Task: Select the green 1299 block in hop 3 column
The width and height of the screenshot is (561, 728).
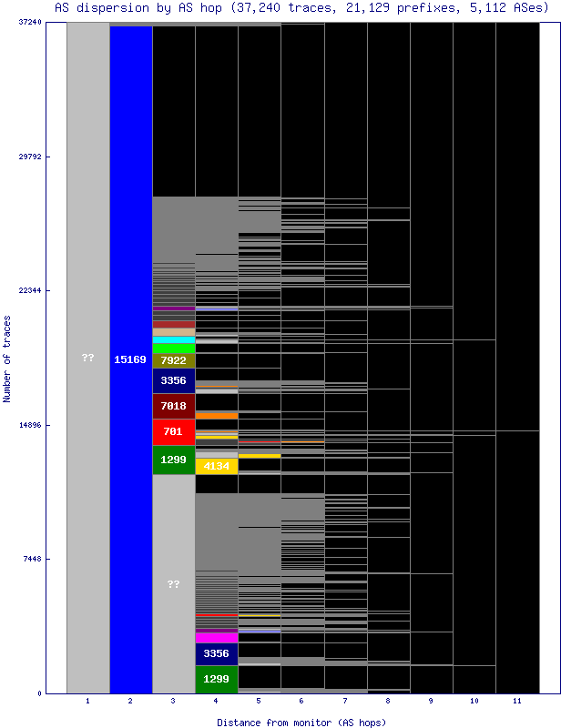Action: click(x=173, y=460)
